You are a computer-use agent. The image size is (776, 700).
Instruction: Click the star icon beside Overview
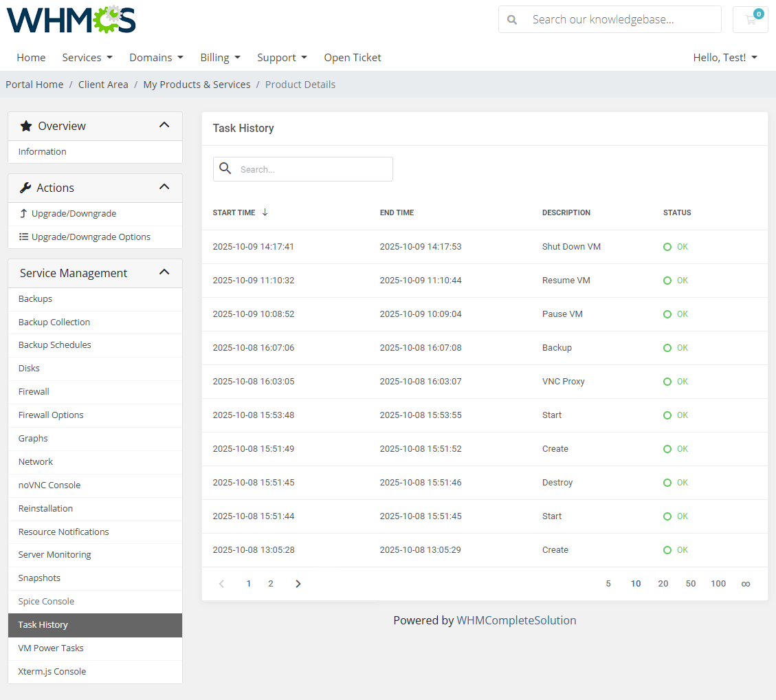click(x=26, y=126)
